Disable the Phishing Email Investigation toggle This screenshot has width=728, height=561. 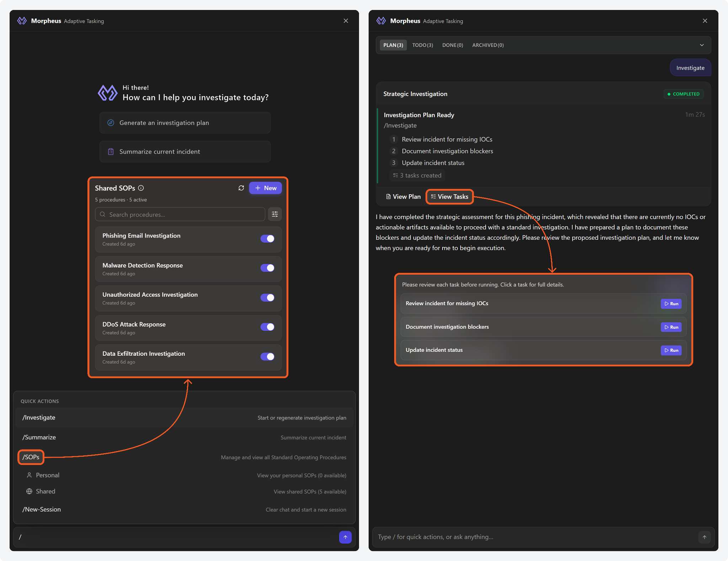coord(267,239)
